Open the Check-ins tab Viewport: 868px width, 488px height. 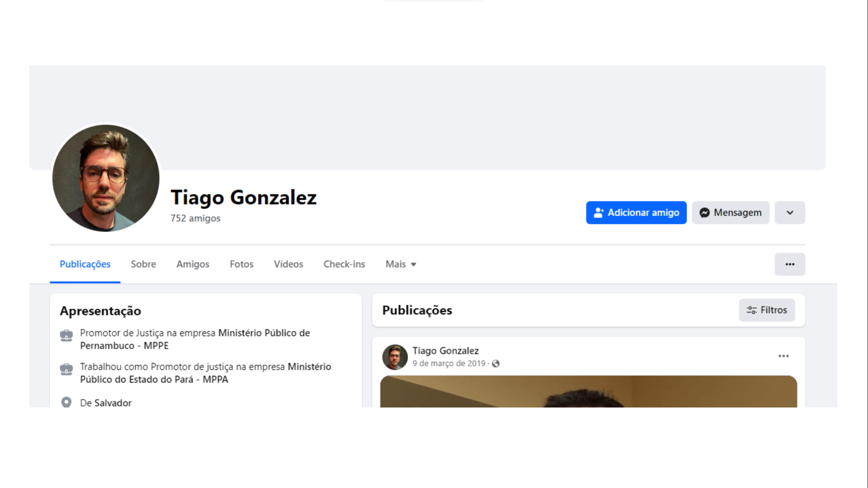(x=344, y=264)
